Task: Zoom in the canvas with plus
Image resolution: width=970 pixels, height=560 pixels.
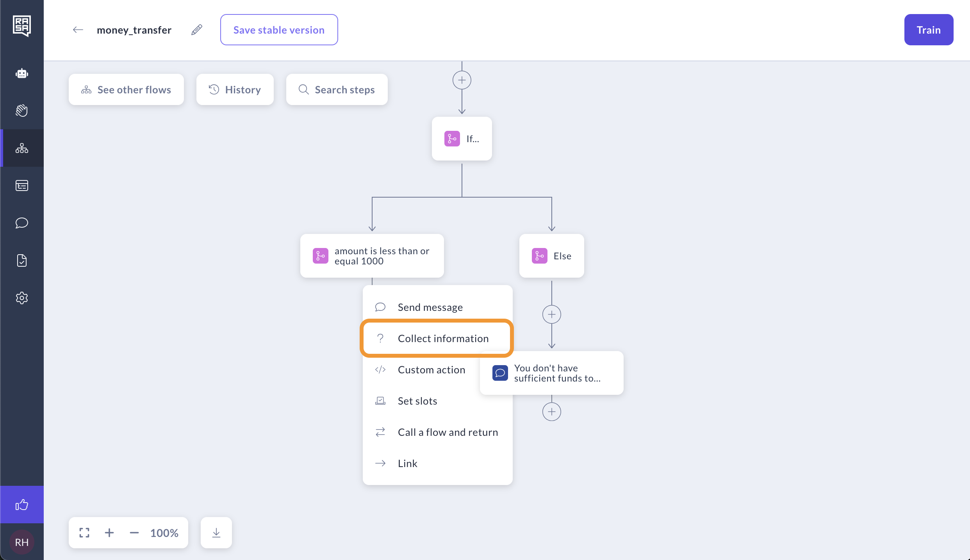Action: [x=109, y=533]
